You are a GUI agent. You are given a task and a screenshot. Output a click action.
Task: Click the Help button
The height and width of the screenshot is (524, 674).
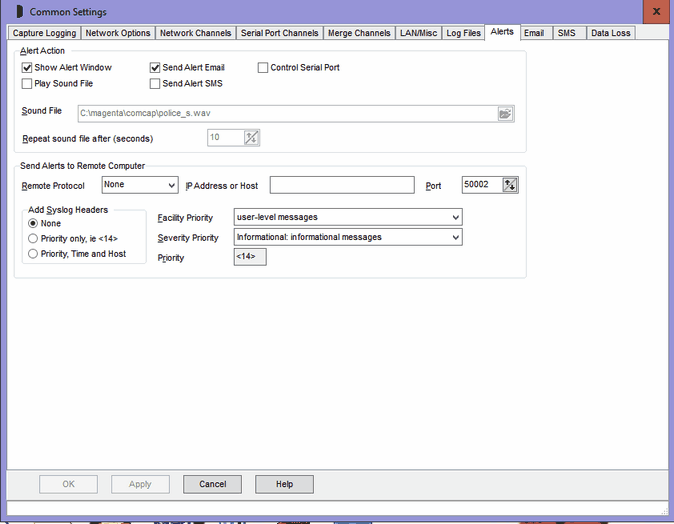(x=284, y=484)
